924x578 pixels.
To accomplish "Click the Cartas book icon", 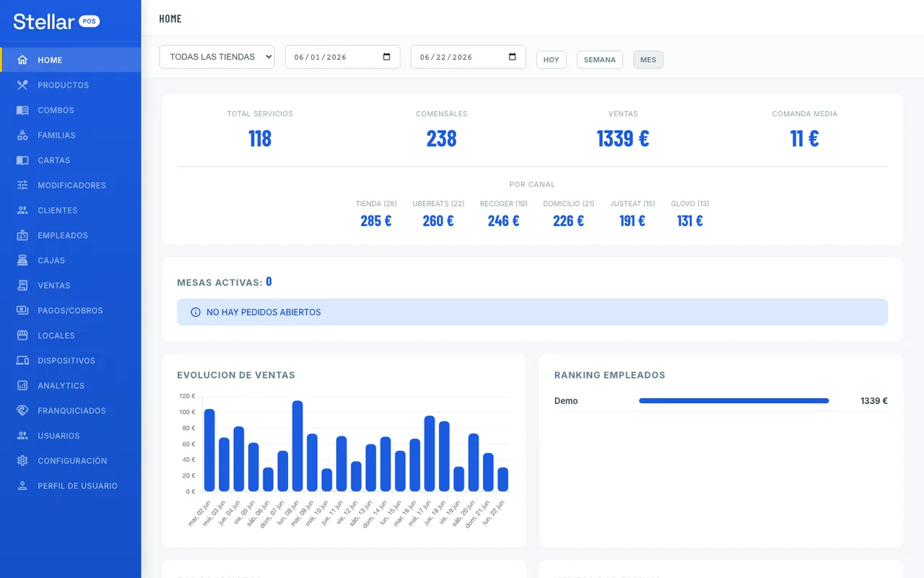I will (x=22, y=160).
